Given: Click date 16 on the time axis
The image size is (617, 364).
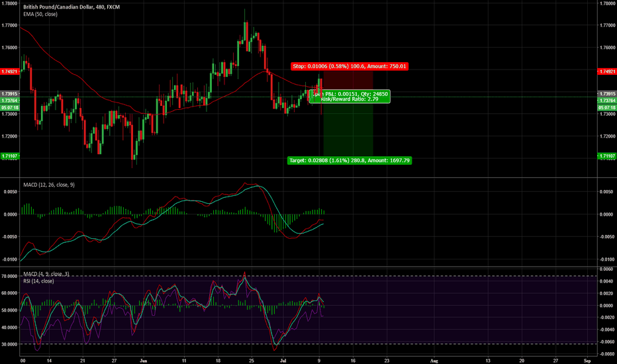Looking at the screenshot, I should 353,361.
